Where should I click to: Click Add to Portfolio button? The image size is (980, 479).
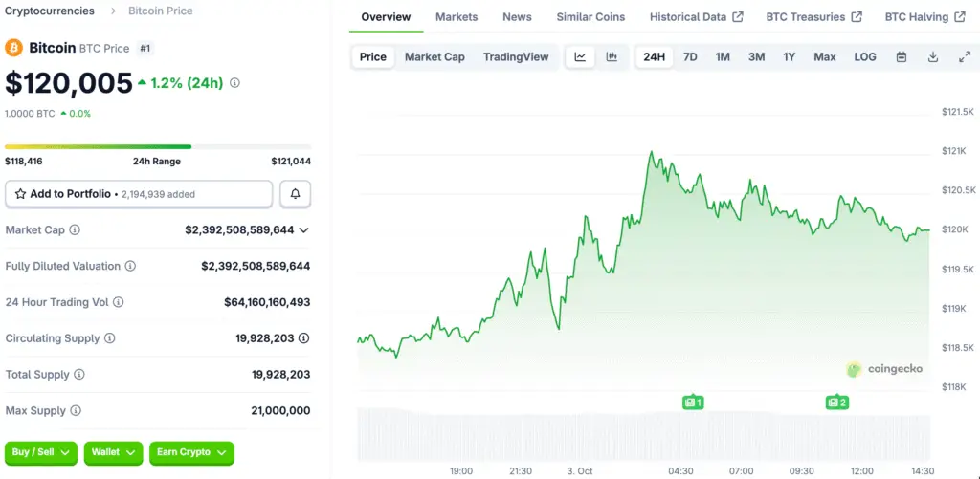click(x=139, y=194)
